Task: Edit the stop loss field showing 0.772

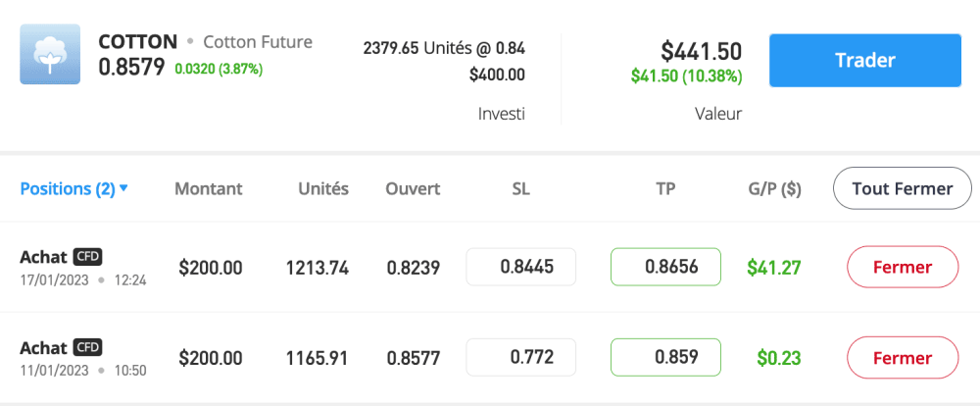Action: point(520,358)
